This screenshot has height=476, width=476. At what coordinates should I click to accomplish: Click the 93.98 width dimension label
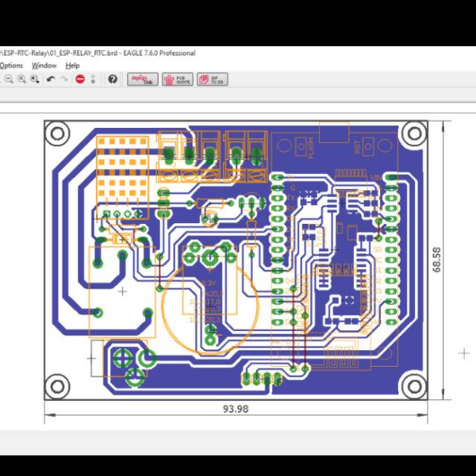coord(236,409)
